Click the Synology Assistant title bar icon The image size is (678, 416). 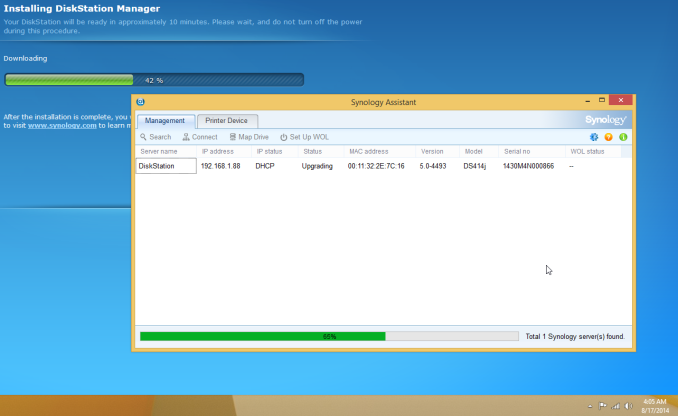pos(141,102)
